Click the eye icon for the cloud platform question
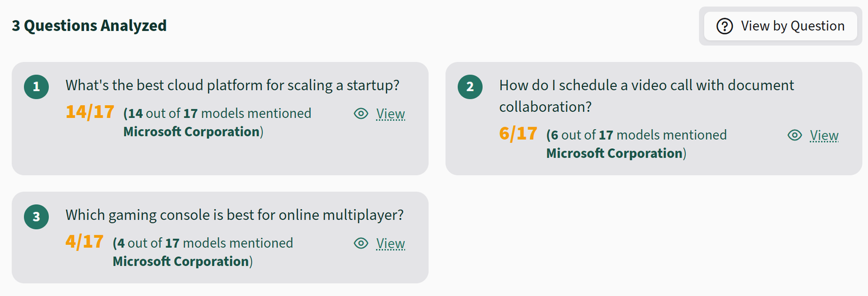This screenshot has height=296, width=868. (x=361, y=114)
